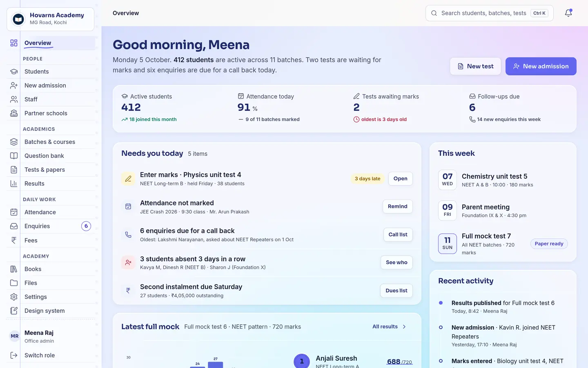Click the notification bell icon
588x368 pixels.
click(568, 13)
